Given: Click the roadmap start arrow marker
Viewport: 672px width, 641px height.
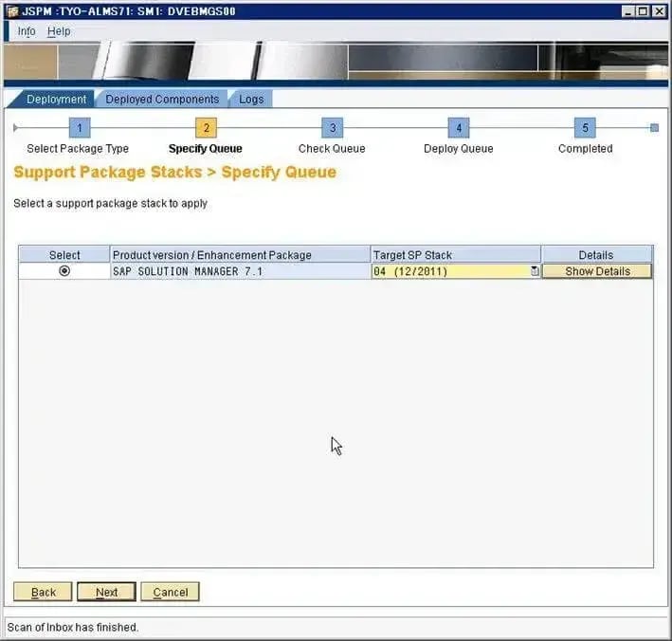Looking at the screenshot, I should [x=15, y=128].
